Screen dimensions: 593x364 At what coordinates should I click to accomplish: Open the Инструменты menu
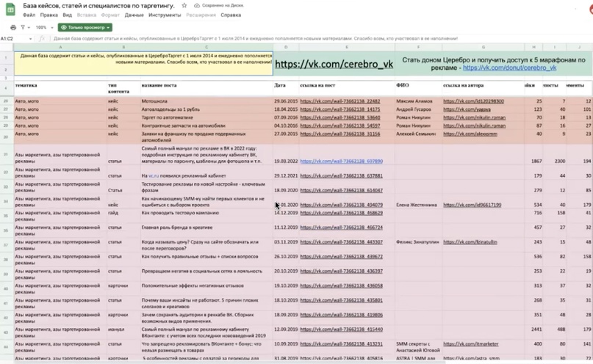165,15
